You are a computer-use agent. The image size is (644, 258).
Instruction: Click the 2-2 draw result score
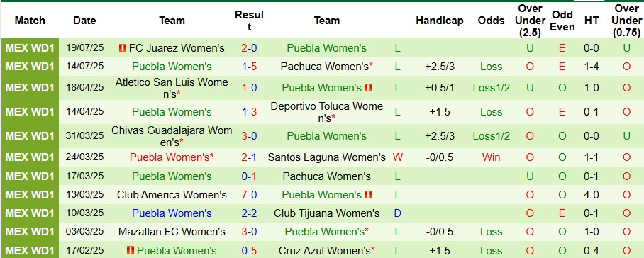coord(250,213)
